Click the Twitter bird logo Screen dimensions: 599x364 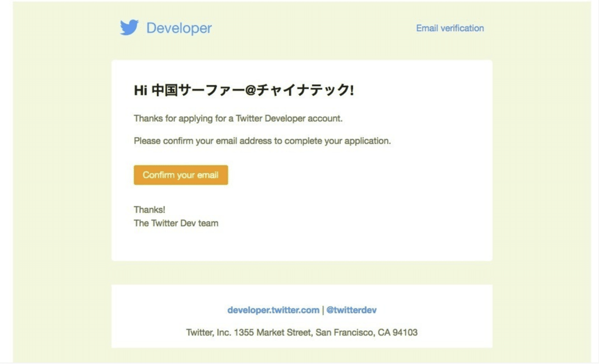pyautogui.click(x=129, y=28)
